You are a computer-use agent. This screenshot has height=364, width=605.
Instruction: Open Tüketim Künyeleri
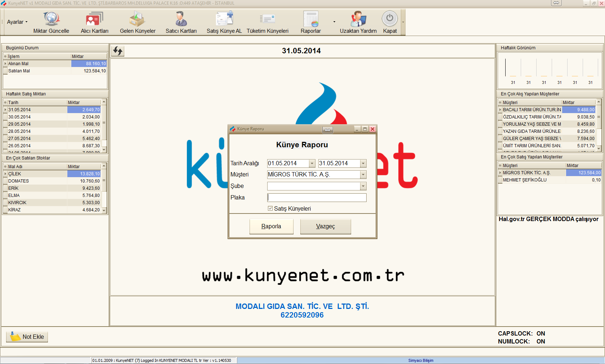[x=268, y=22]
